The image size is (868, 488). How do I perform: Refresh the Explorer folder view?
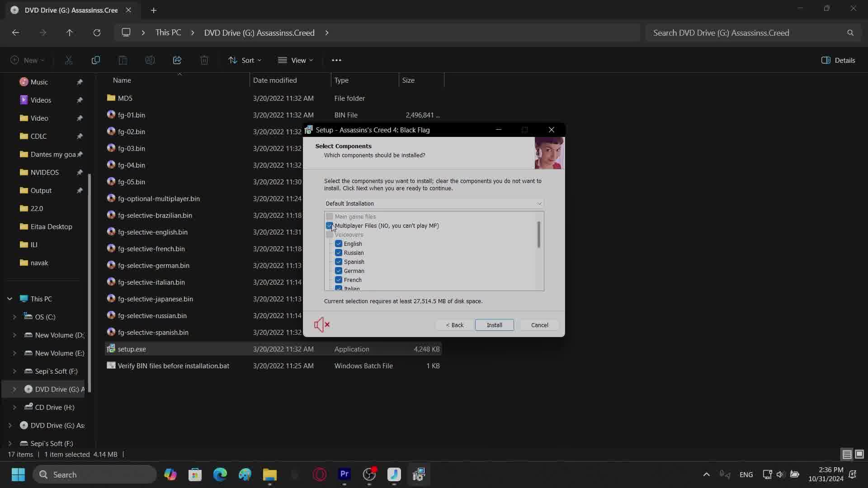click(97, 33)
